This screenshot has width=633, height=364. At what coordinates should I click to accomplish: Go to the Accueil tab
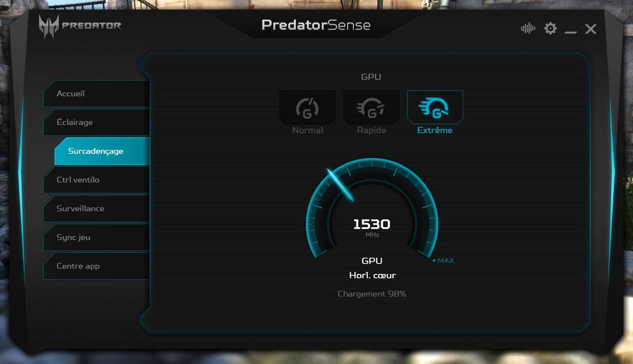96,94
